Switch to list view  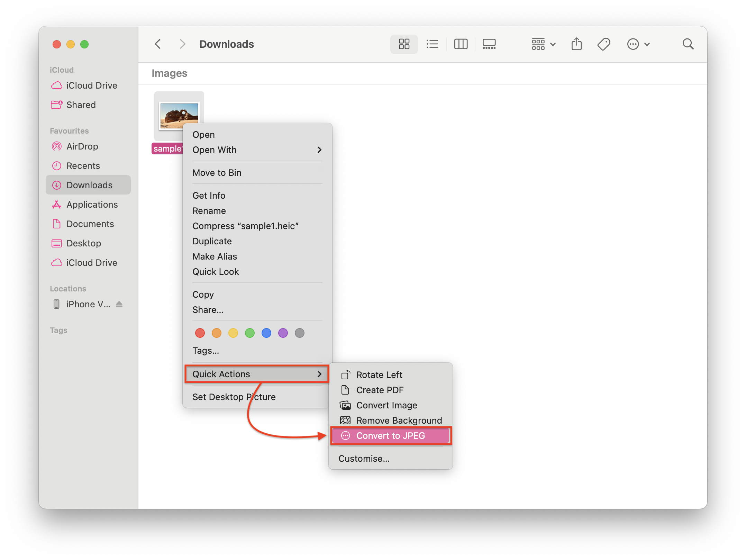[x=432, y=44]
